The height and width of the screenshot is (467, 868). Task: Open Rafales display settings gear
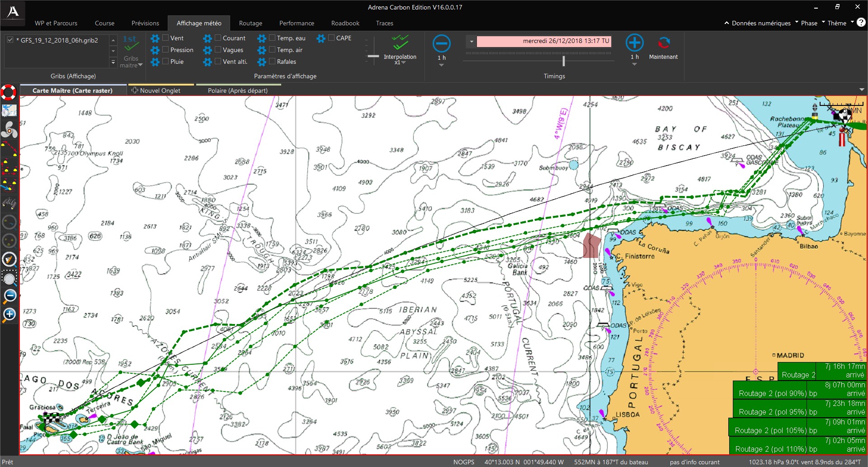[x=262, y=62]
